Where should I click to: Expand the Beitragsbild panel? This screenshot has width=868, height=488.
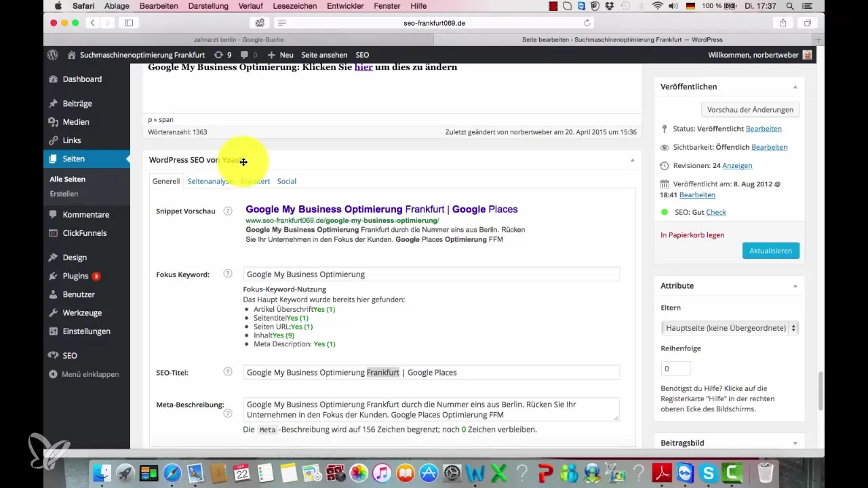coord(795,443)
